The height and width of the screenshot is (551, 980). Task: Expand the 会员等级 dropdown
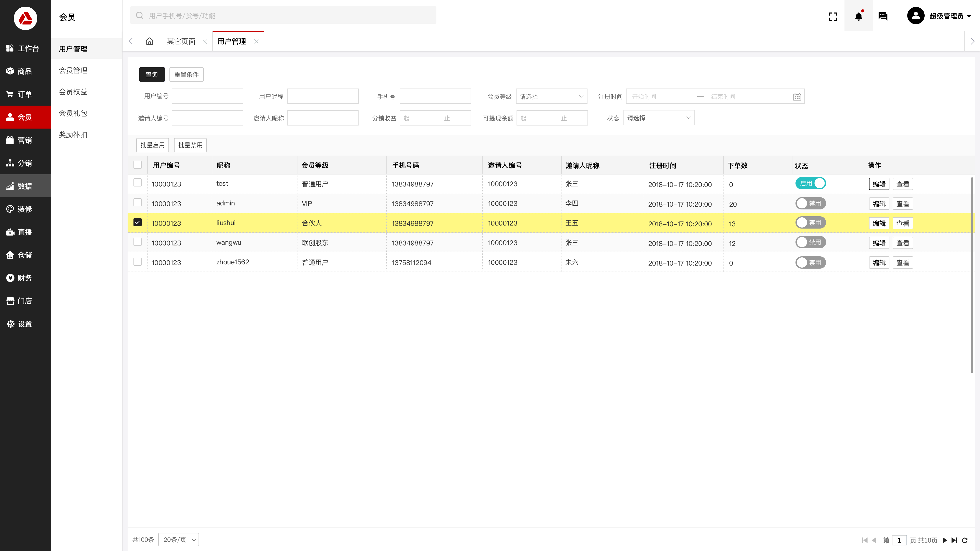(551, 96)
